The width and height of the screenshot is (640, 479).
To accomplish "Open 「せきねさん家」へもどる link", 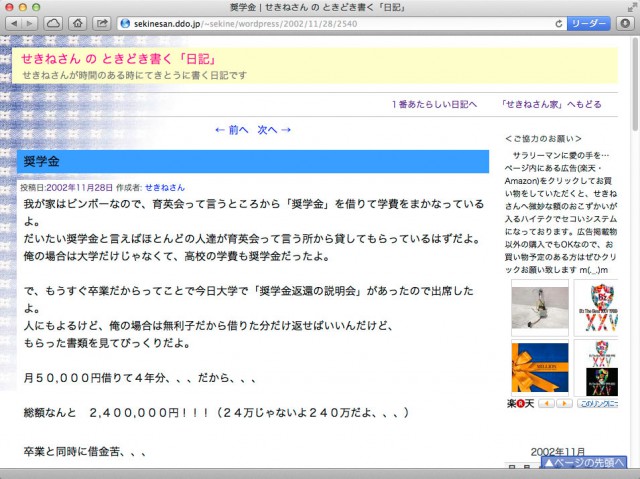I will pyautogui.click(x=553, y=104).
